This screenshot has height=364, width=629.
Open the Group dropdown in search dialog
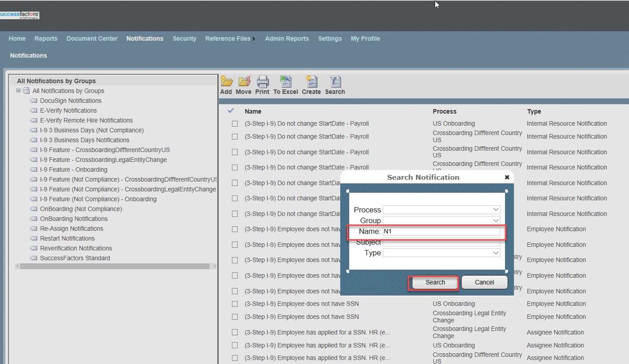pos(496,220)
